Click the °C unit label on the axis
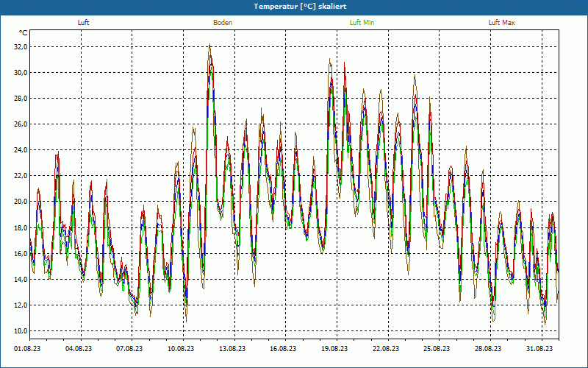Screen dimensions: 588x368 (x=24, y=33)
